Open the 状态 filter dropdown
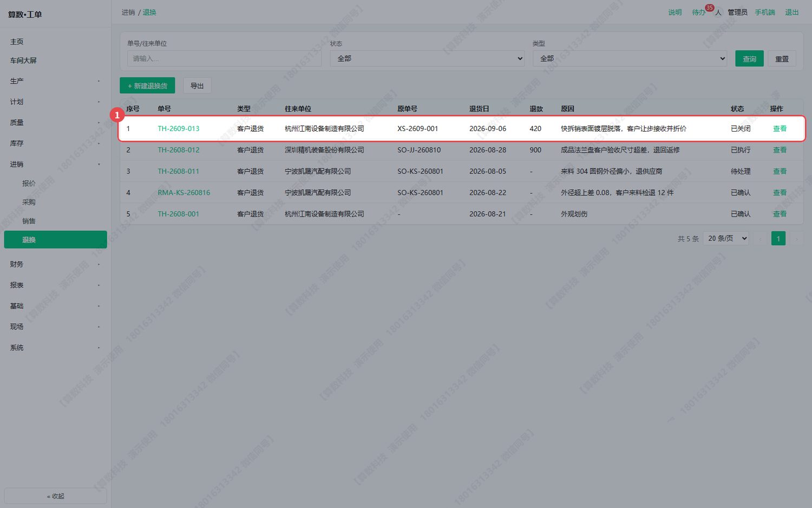The width and height of the screenshot is (812, 508). [427, 58]
